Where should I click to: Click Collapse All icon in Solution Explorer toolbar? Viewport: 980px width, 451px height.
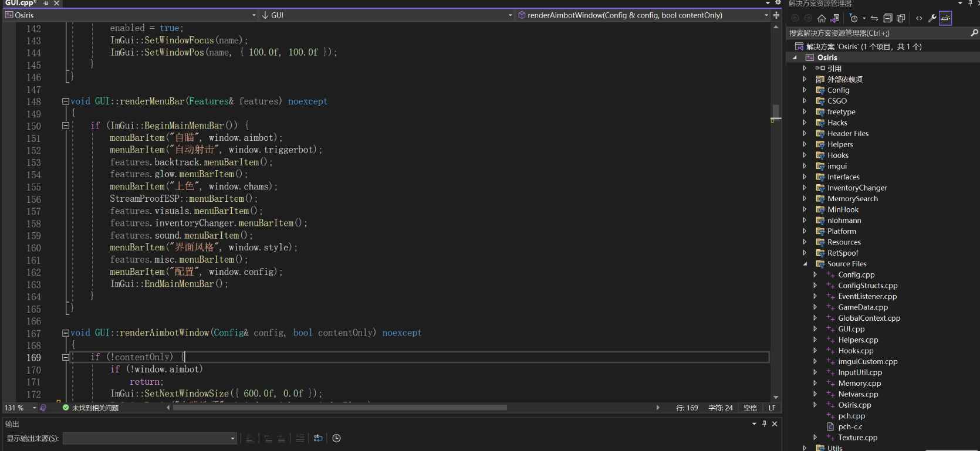888,18
